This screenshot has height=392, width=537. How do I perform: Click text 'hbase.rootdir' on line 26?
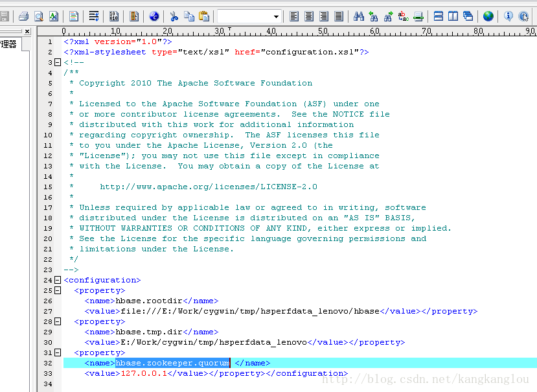tap(149, 301)
